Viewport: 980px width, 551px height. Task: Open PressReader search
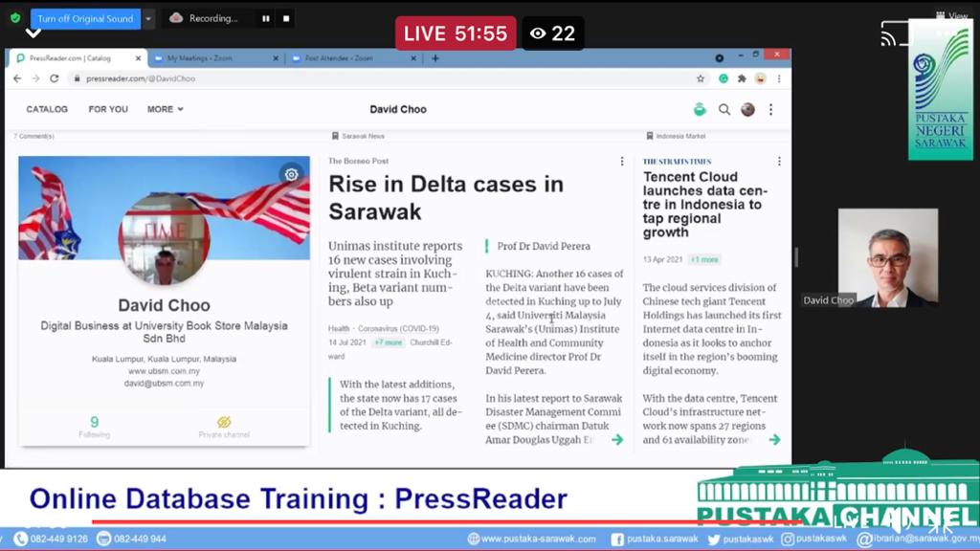(724, 109)
